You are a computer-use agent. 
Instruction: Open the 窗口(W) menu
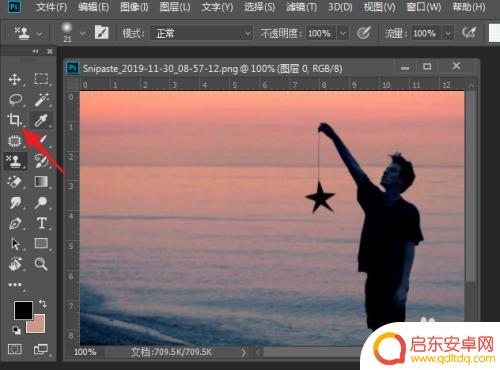[x=424, y=7]
